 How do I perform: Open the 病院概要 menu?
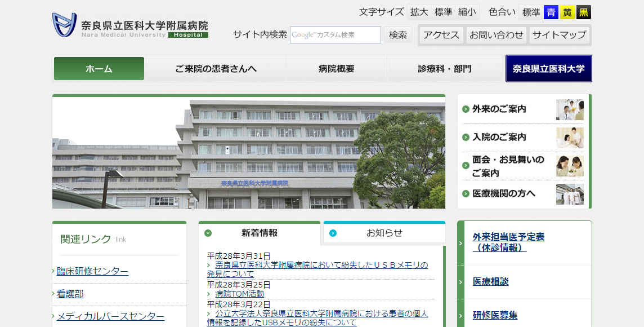tap(337, 69)
